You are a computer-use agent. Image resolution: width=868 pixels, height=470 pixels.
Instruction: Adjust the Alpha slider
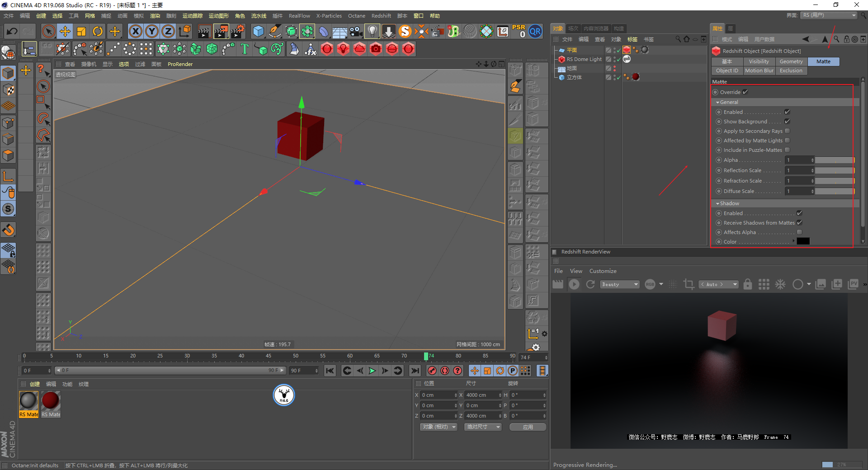pyautogui.click(x=835, y=160)
